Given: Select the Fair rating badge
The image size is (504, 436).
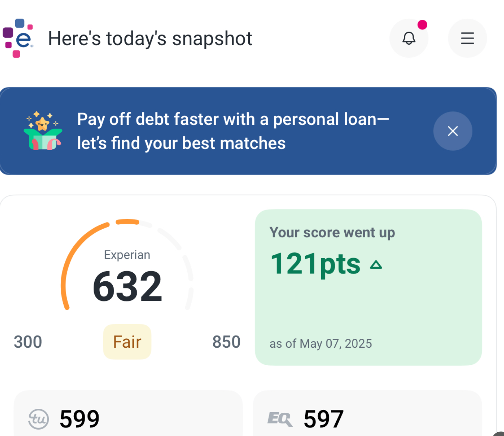Looking at the screenshot, I should (x=127, y=342).
